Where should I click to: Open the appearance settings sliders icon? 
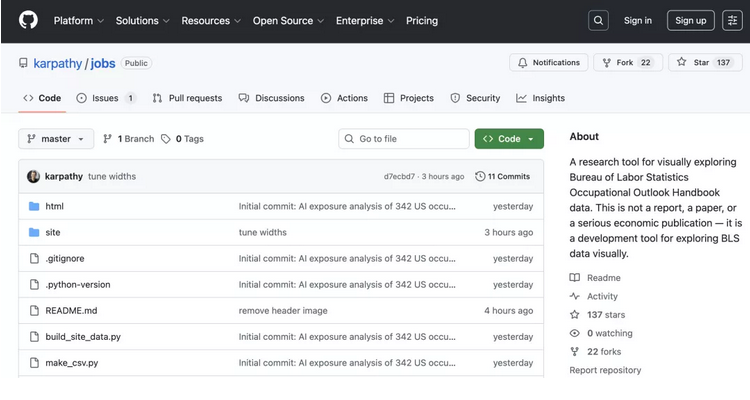[732, 21]
